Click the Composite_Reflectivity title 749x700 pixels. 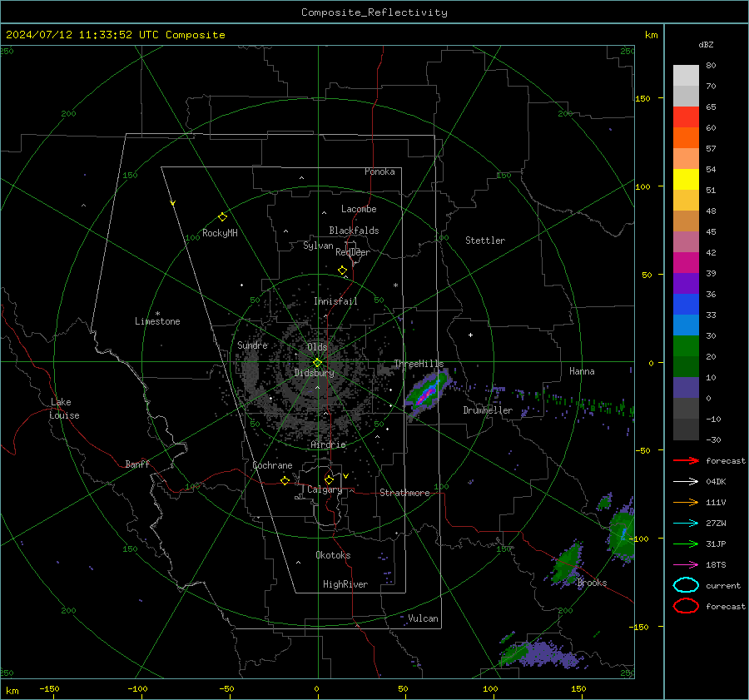[x=374, y=12]
